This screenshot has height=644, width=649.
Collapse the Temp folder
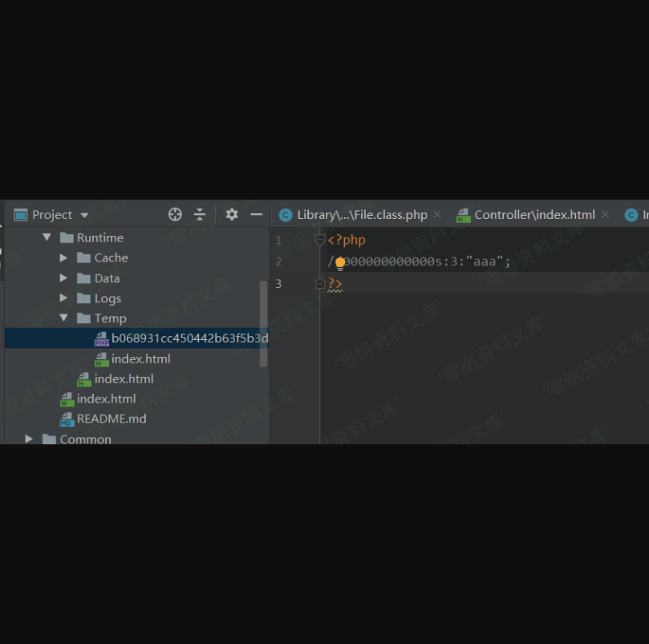click(x=64, y=318)
